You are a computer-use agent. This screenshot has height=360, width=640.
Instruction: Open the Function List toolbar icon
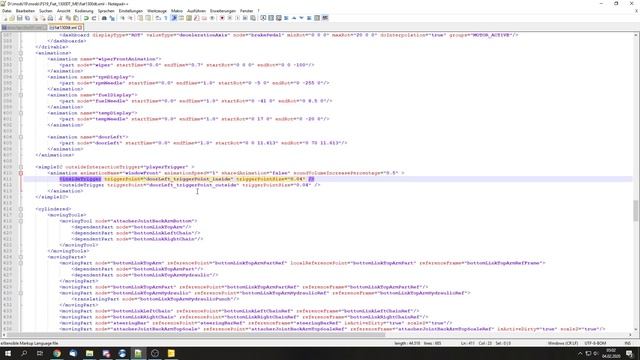tap(196, 18)
